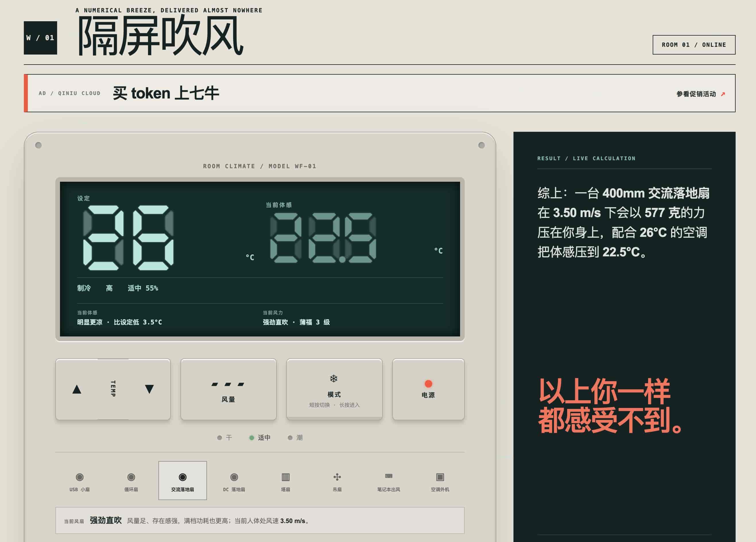This screenshot has width=756, height=542.
Task: Open the 参看促销活动 promotion link
Action: pyautogui.click(x=700, y=94)
